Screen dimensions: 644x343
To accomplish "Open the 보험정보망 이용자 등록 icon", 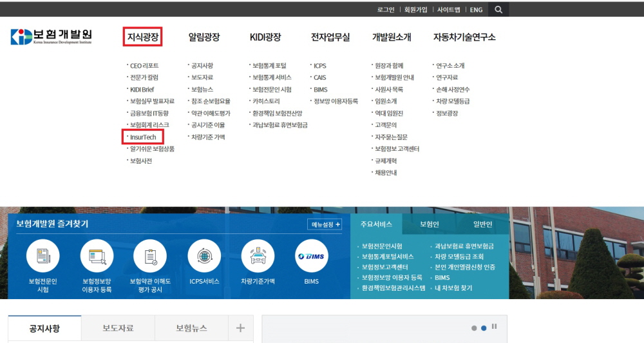I will click(x=97, y=256).
